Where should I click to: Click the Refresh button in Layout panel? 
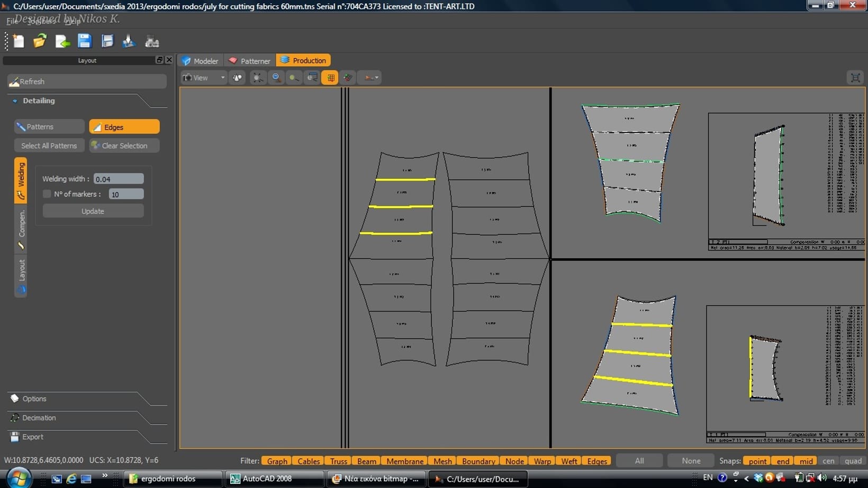click(x=87, y=82)
